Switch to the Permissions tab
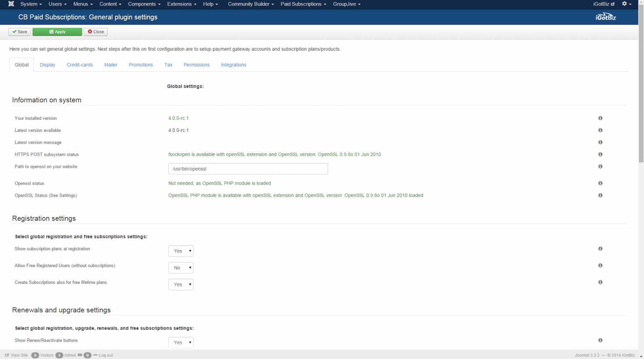 (197, 65)
